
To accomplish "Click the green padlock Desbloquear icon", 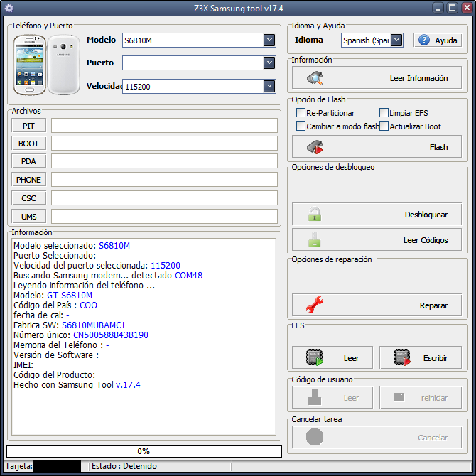I will click(314, 214).
